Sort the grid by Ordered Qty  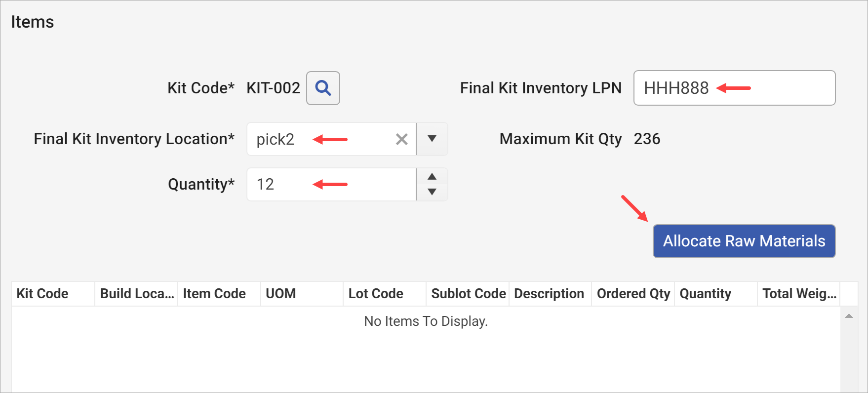click(633, 294)
